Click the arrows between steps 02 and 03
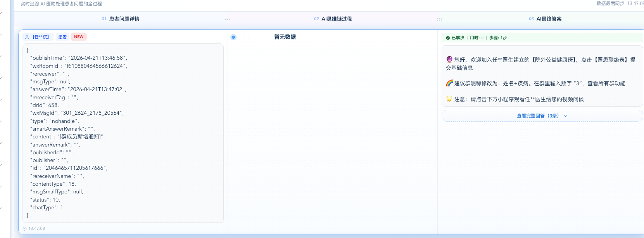 click(439, 19)
